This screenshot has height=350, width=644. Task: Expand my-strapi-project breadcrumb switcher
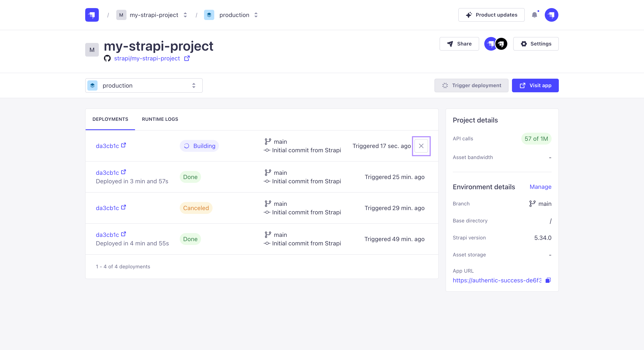point(185,15)
